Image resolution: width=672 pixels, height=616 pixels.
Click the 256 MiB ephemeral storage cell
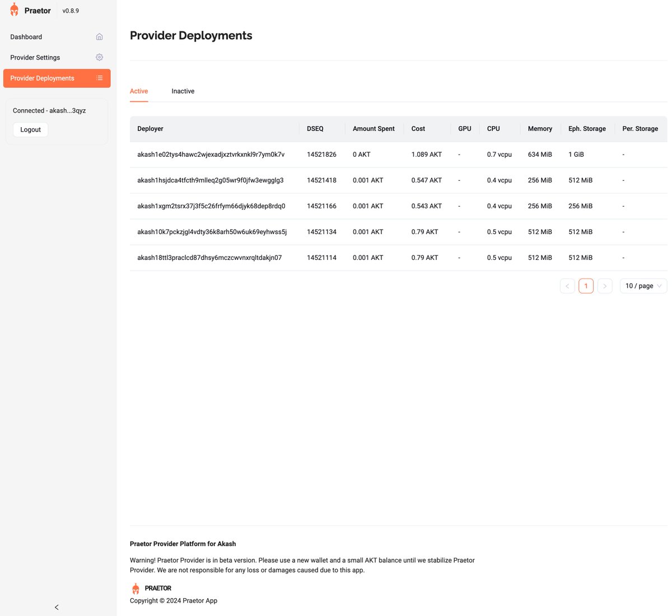tap(580, 206)
